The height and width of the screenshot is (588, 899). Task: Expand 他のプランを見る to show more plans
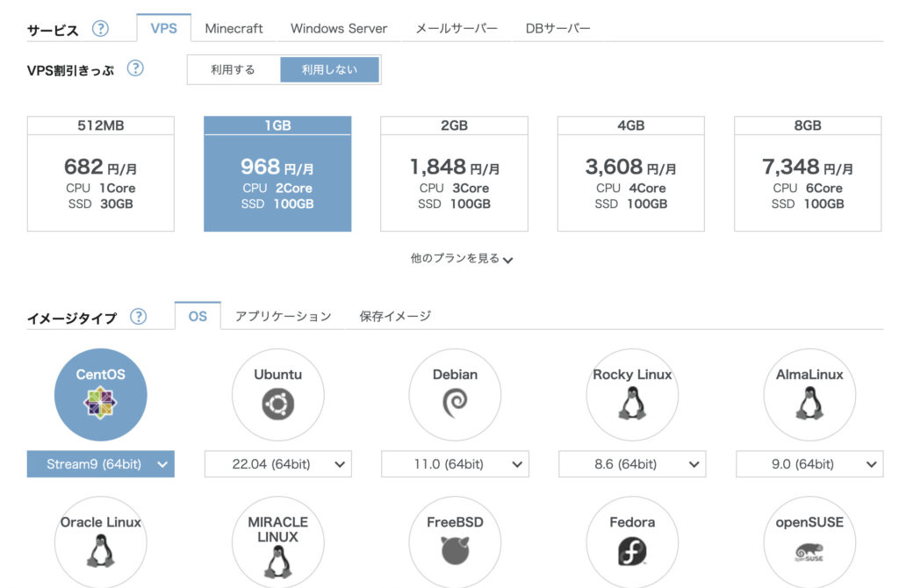pyautogui.click(x=462, y=259)
